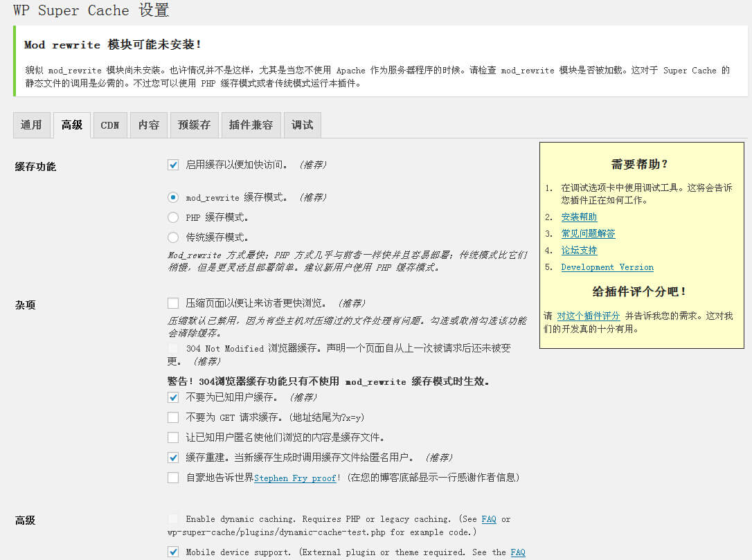Click the 警告! 304浏览器缓存功能 warning text
752x560 pixels.
coord(328,381)
